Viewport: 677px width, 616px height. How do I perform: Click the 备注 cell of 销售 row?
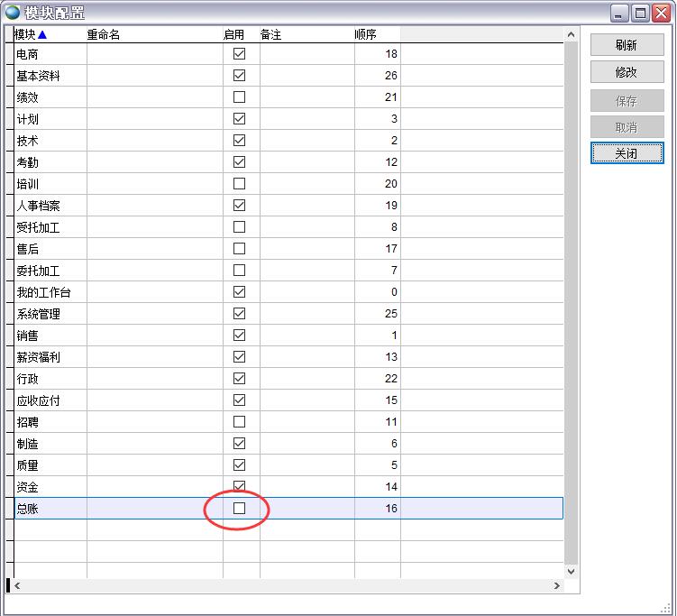click(x=306, y=336)
